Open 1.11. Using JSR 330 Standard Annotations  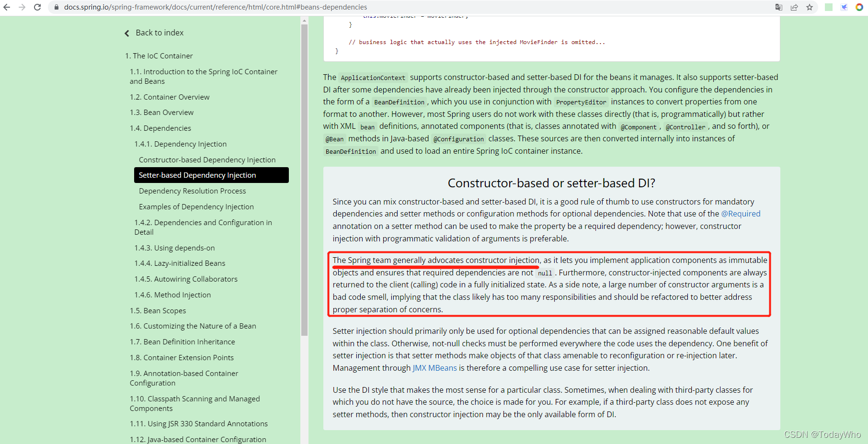coord(198,424)
